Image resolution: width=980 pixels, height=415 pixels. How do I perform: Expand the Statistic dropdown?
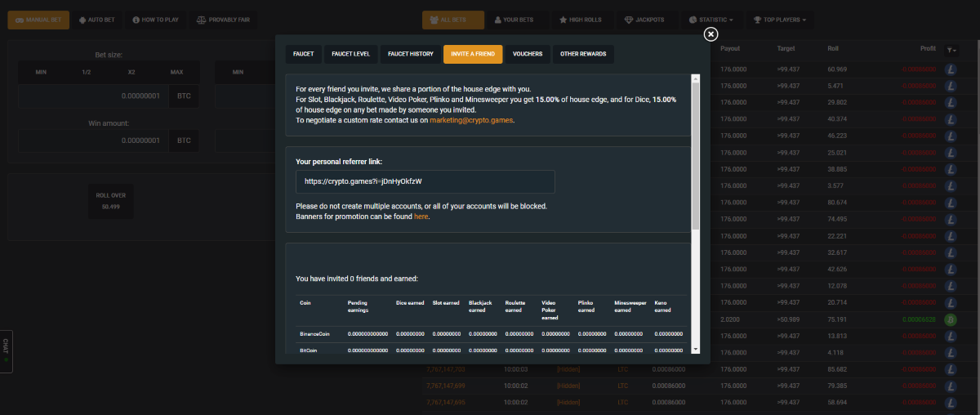pyautogui.click(x=710, y=20)
